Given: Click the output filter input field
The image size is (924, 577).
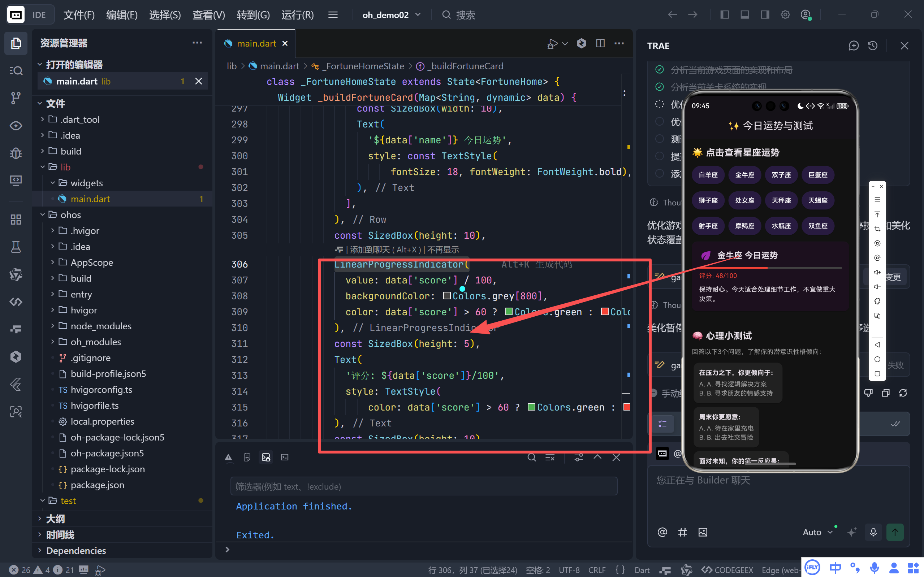Looking at the screenshot, I should click(x=424, y=486).
